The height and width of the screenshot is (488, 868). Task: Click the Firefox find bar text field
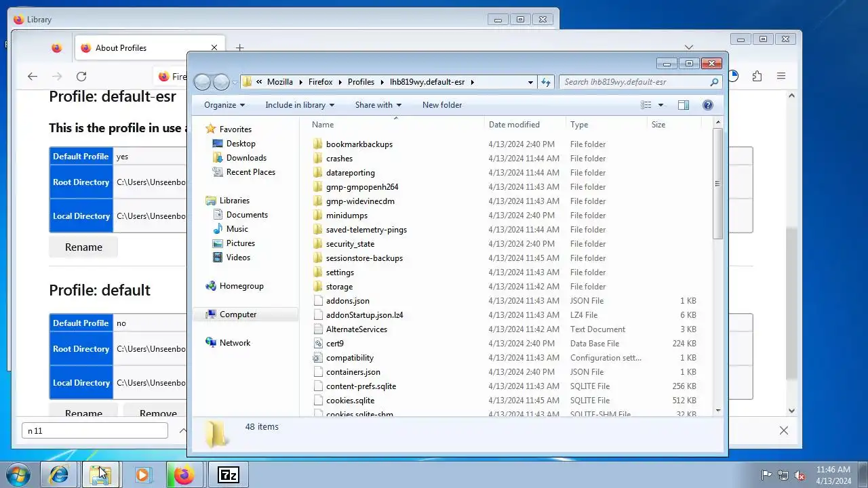[95, 430]
